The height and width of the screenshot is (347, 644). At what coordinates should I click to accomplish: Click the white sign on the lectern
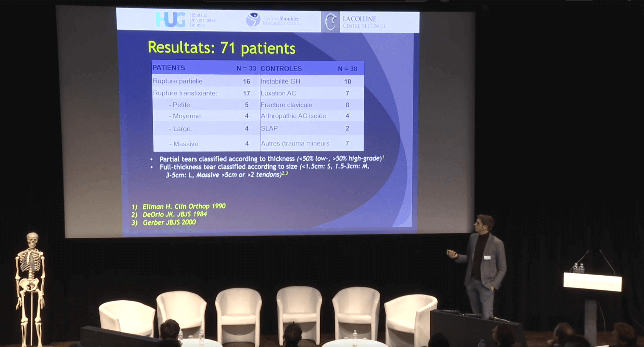click(592, 282)
